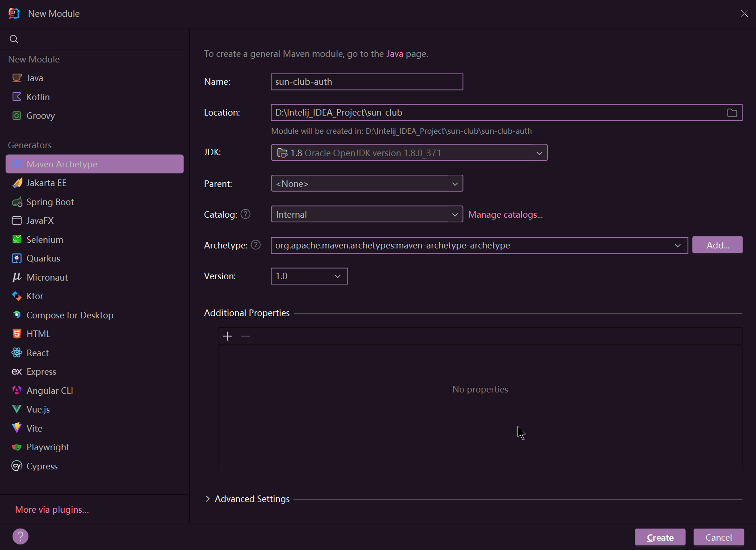This screenshot has width=756, height=550.
Task: Open the JDK dropdown
Action: click(x=409, y=152)
